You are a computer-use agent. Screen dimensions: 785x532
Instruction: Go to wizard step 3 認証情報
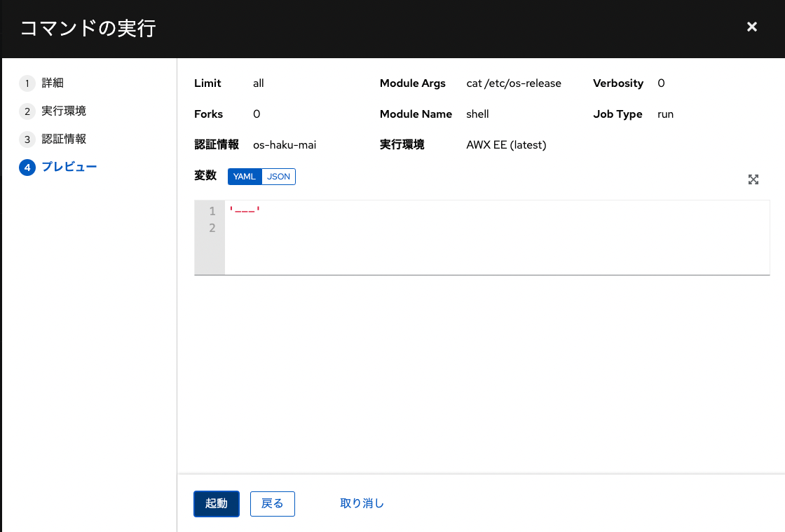(53, 139)
